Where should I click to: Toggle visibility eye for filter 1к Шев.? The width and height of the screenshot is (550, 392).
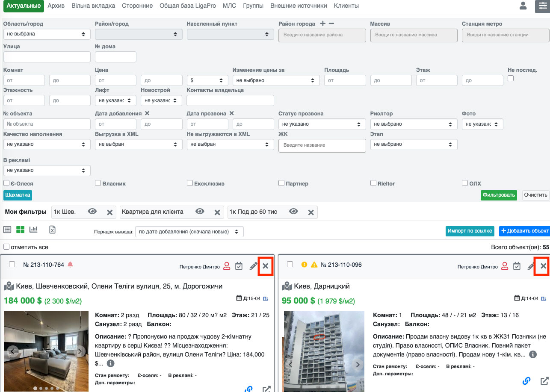tap(92, 212)
